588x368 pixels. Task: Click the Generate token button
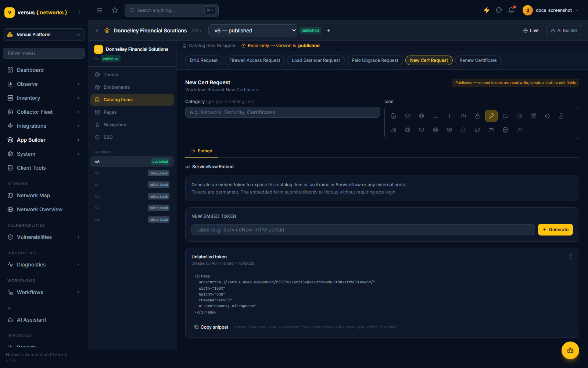point(555,230)
